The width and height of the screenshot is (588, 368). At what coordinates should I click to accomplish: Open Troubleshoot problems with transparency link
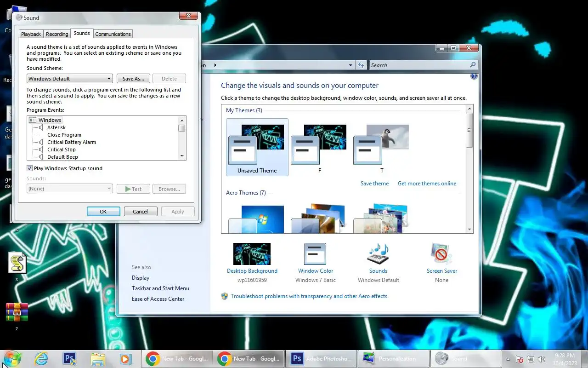[309, 296]
